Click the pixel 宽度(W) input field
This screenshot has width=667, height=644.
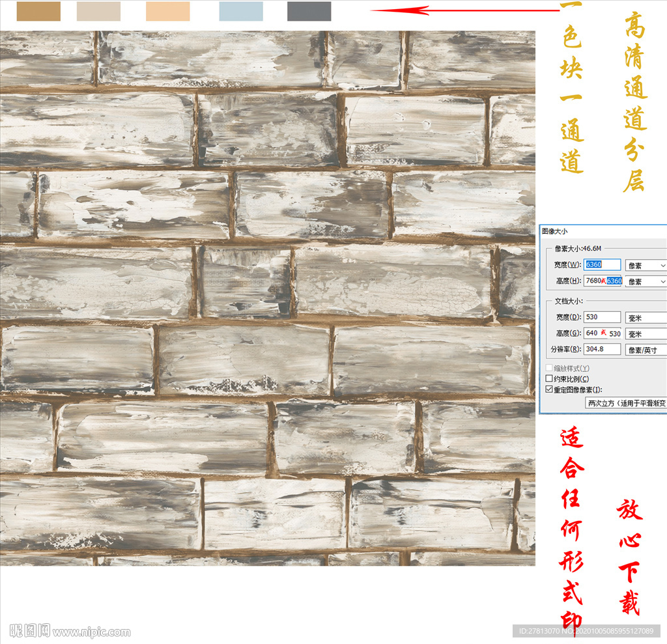point(602,265)
